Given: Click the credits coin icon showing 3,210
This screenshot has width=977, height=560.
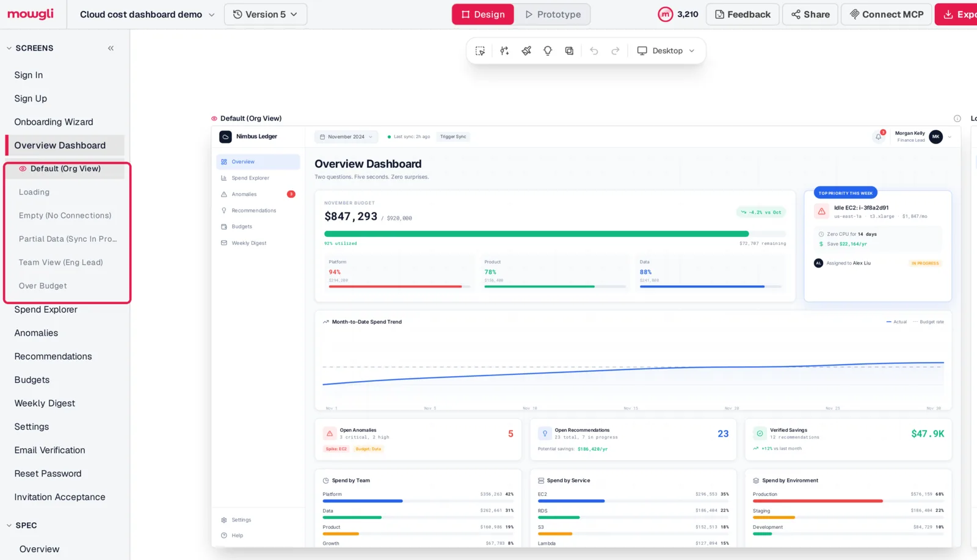Looking at the screenshot, I should tap(665, 14).
